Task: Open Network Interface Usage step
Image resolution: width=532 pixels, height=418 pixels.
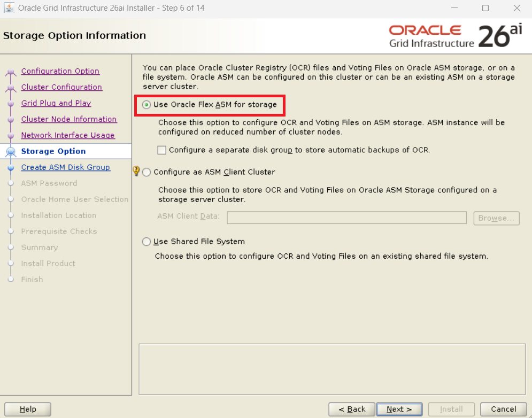Action: (68, 135)
